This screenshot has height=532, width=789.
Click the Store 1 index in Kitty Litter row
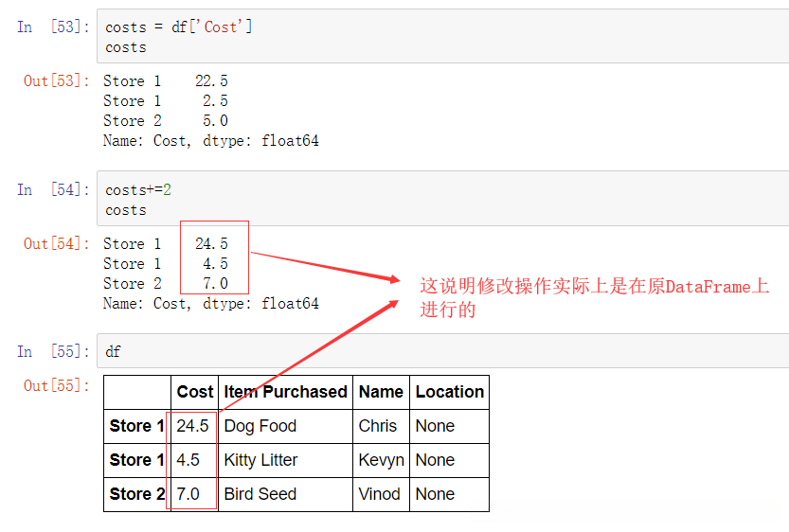point(136,460)
